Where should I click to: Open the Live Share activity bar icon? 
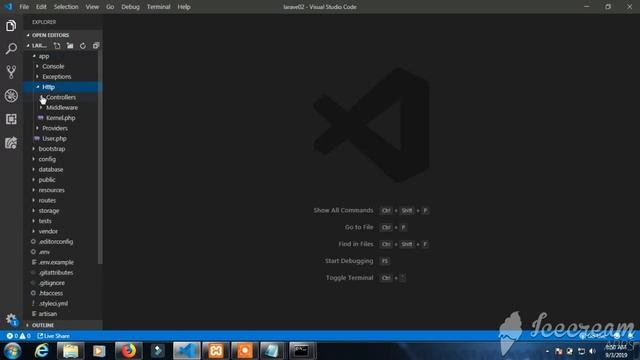pos(11,143)
